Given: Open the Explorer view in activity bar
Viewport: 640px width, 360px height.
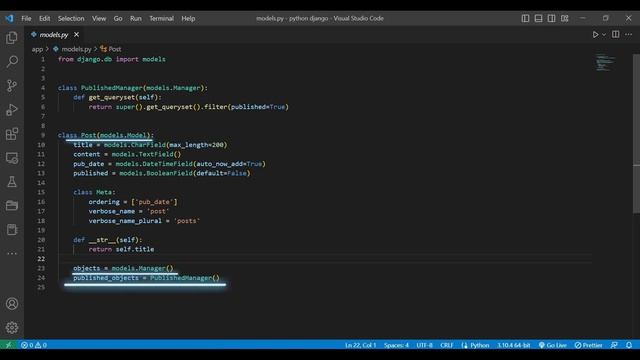Looking at the screenshot, I should [x=12, y=38].
